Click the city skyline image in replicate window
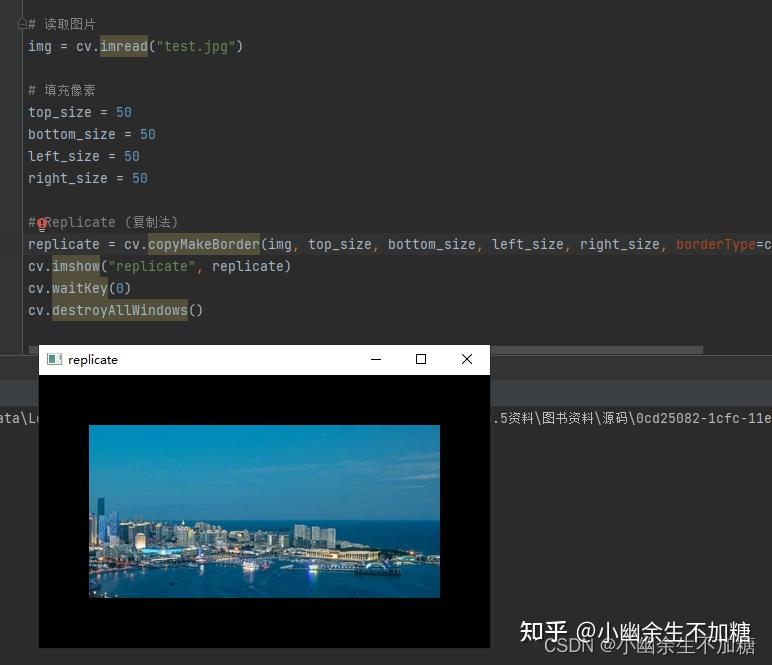 [264, 511]
